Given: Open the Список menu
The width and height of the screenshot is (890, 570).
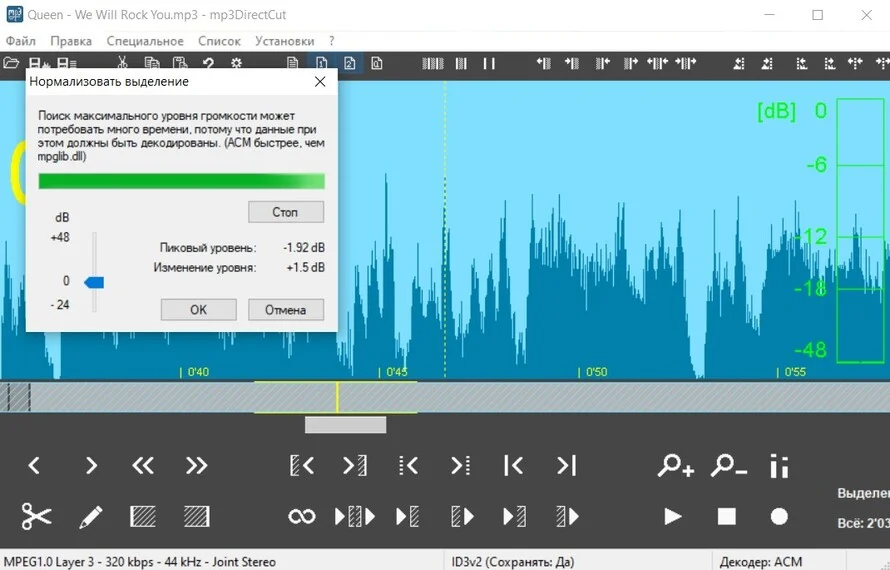Looking at the screenshot, I should (x=220, y=41).
